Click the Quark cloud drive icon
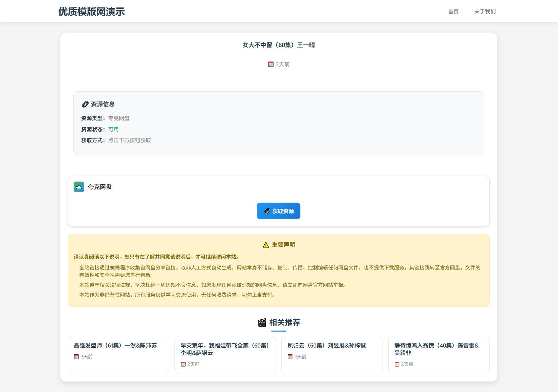Viewport: 558px width, 392px height. (x=79, y=187)
